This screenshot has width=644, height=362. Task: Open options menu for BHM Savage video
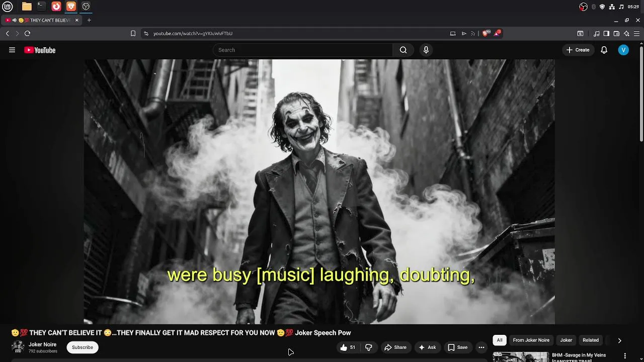click(x=625, y=356)
